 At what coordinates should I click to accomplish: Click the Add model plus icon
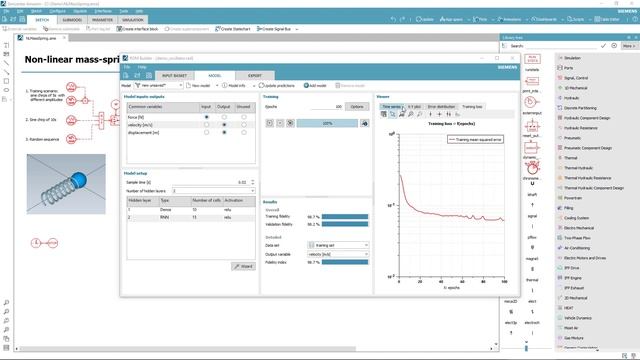coord(306,86)
